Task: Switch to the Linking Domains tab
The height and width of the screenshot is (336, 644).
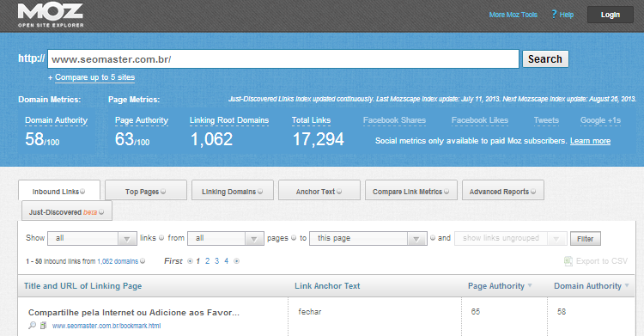Action: click(x=233, y=191)
